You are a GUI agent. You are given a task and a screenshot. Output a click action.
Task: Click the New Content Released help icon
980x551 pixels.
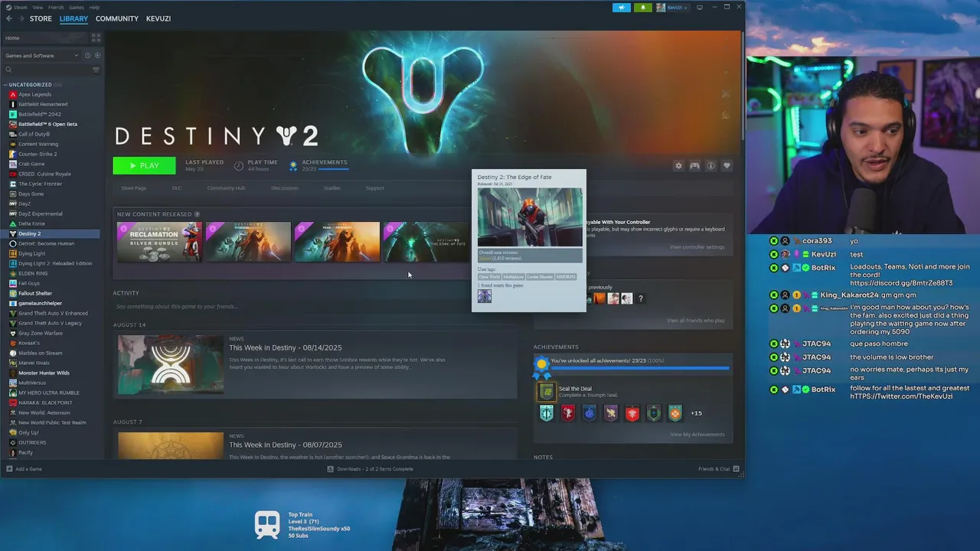(197, 214)
